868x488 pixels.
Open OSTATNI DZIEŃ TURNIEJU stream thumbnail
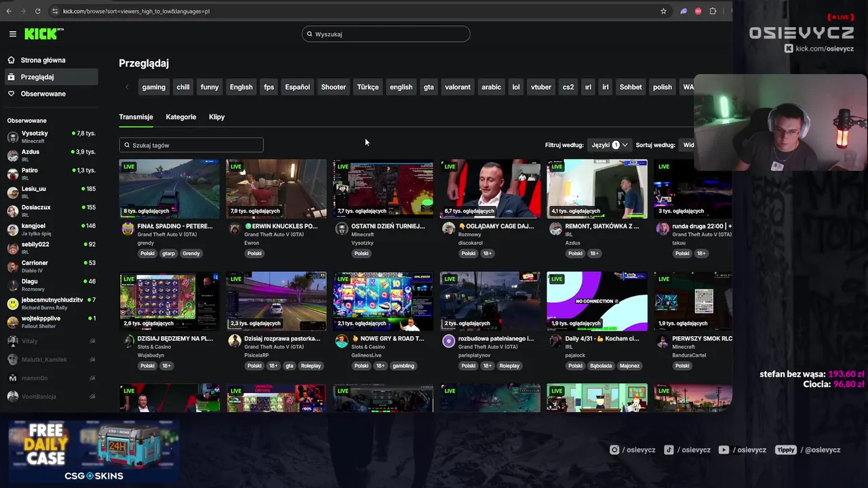coord(383,188)
